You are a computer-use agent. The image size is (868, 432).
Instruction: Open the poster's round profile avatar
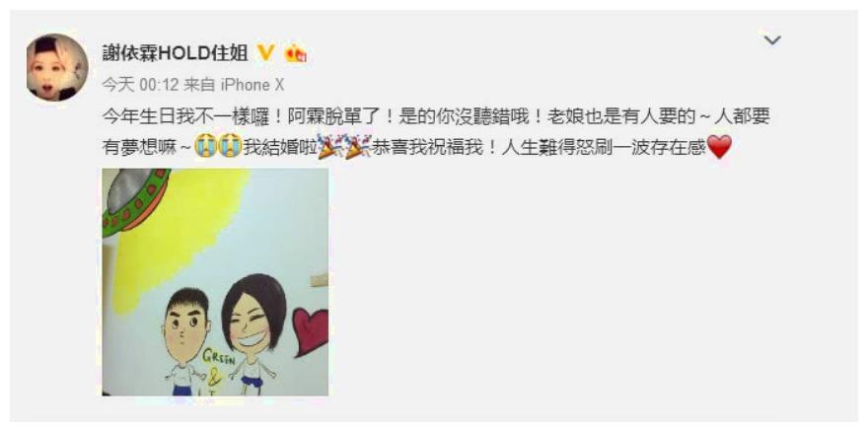(x=57, y=68)
